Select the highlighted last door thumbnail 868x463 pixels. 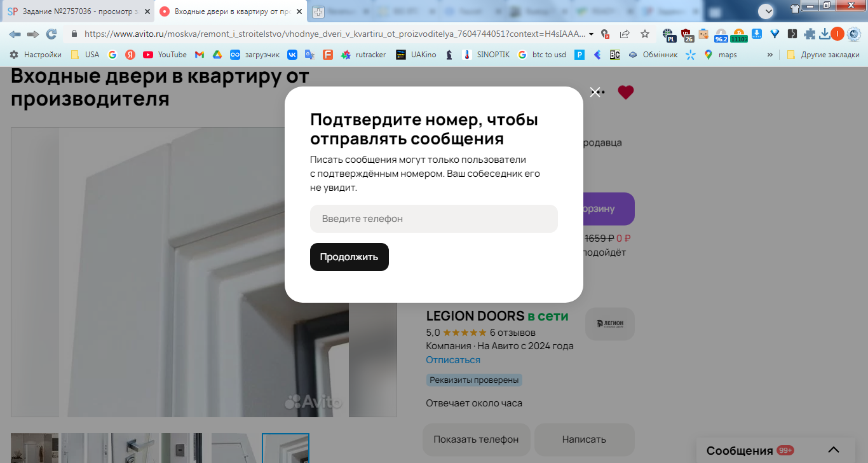click(x=286, y=448)
